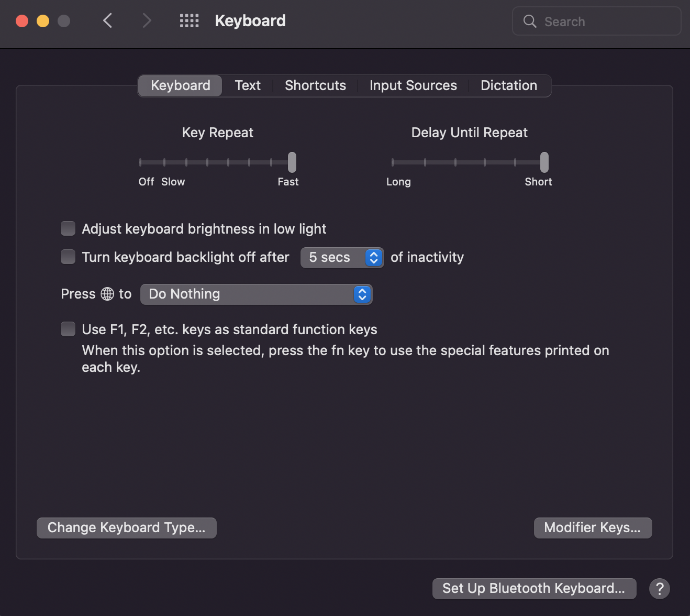The height and width of the screenshot is (616, 690).
Task: Select the Dictation tab
Action: coord(509,85)
